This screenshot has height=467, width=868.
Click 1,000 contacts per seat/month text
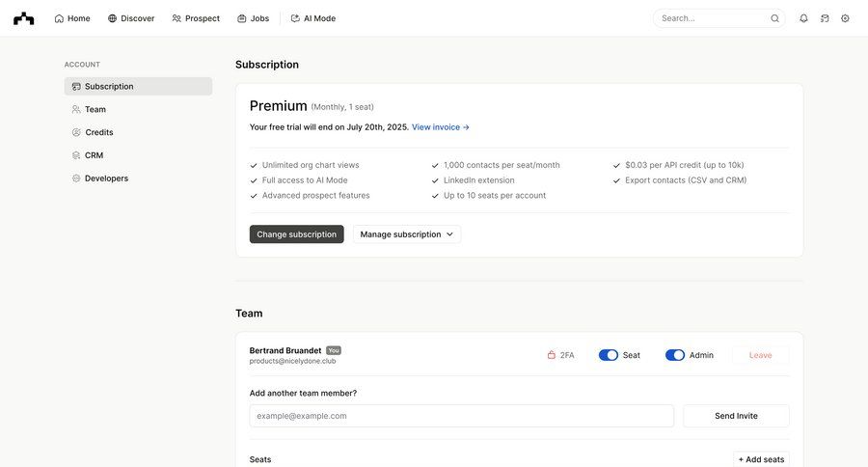502,165
